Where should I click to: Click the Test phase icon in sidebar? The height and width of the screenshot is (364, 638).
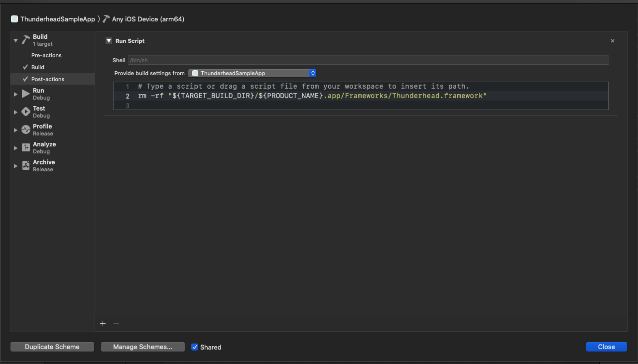tap(26, 112)
